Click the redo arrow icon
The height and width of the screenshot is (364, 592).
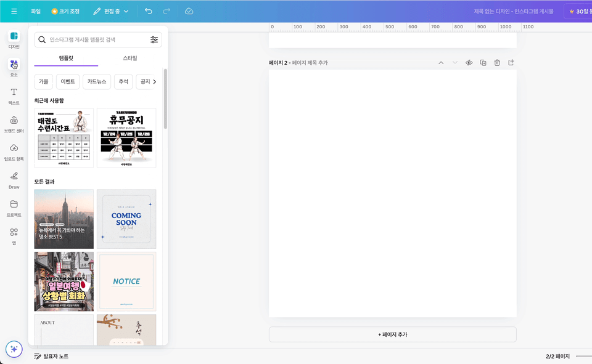click(x=166, y=11)
